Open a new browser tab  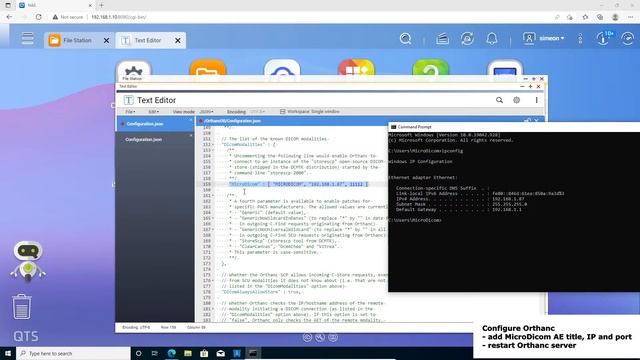coord(101,5)
